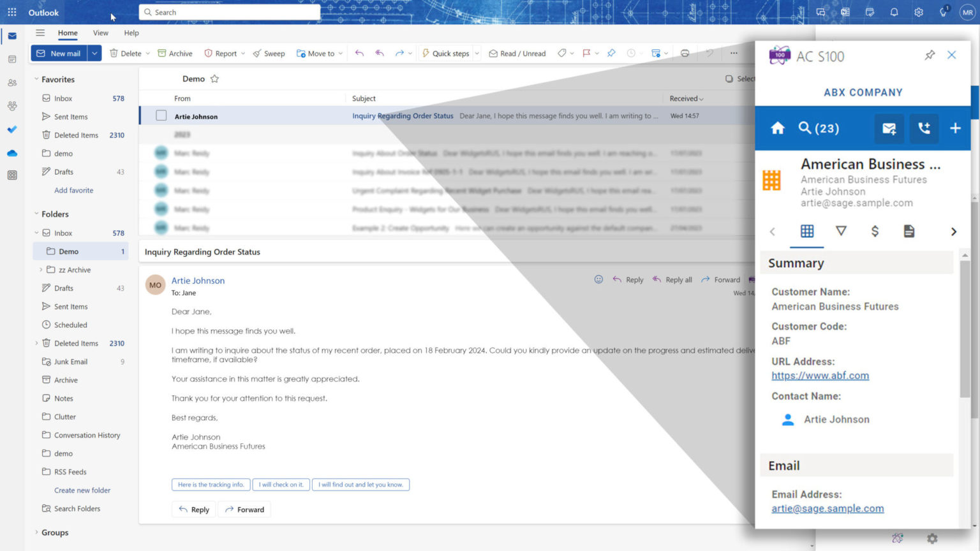Open People icon in left rail

click(x=12, y=83)
